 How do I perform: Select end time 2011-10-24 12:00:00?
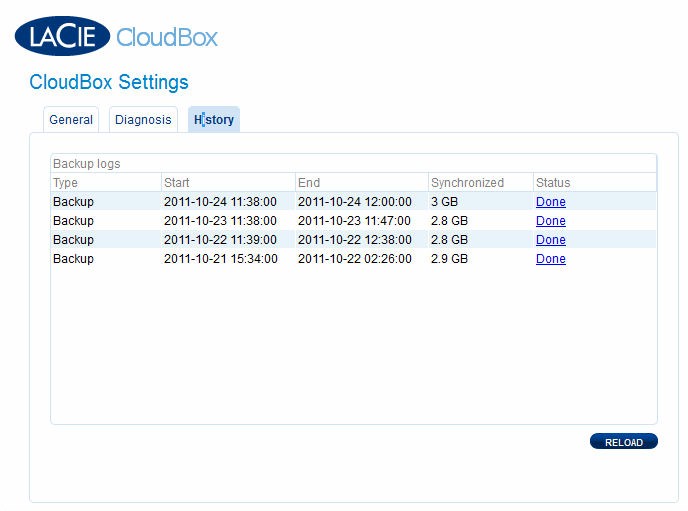(355, 202)
